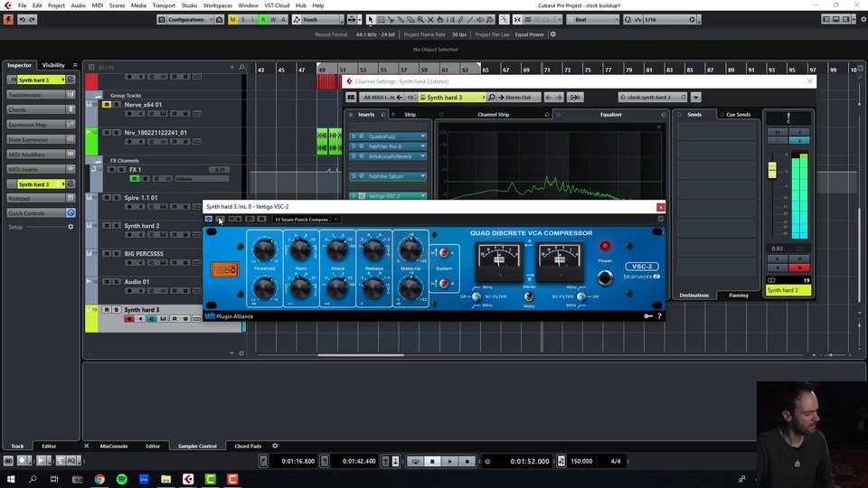868x488 pixels.
Task: Click the Plugin Alliance key icon
Action: [x=648, y=316]
